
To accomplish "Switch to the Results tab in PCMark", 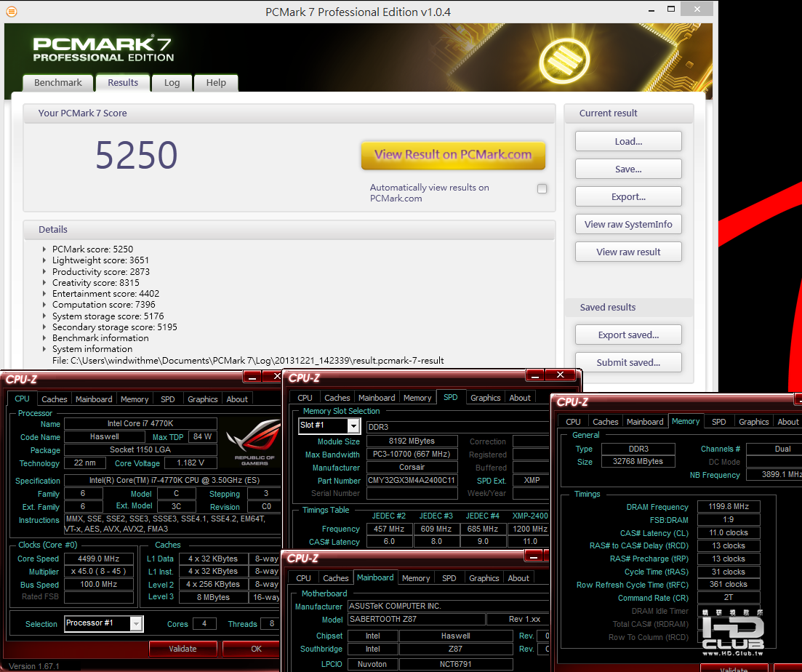I will click(x=123, y=83).
